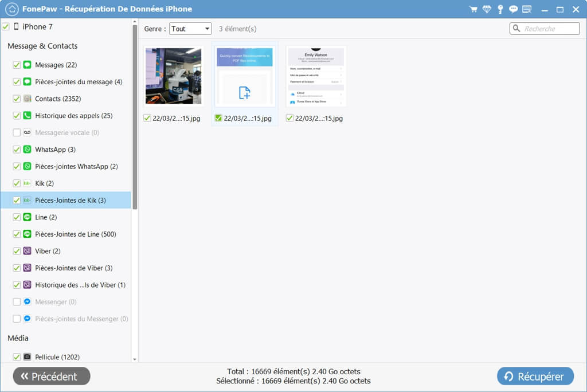The height and width of the screenshot is (392, 587).
Task: Uncheck the checkbox under the PDF converter thumbnail
Action: (218, 118)
